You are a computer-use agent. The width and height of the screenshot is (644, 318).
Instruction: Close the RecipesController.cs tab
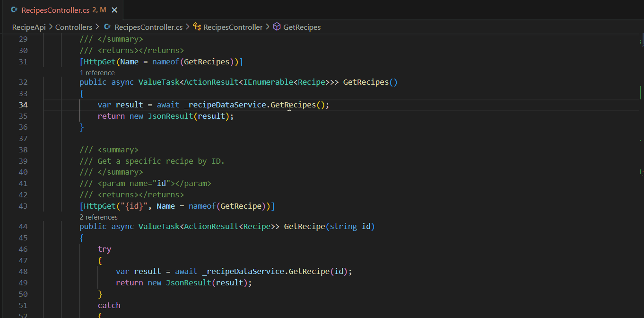(x=114, y=9)
